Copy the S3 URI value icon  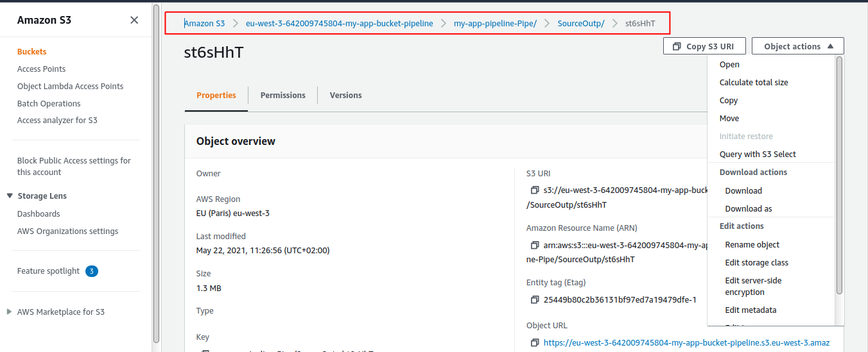[x=534, y=190]
